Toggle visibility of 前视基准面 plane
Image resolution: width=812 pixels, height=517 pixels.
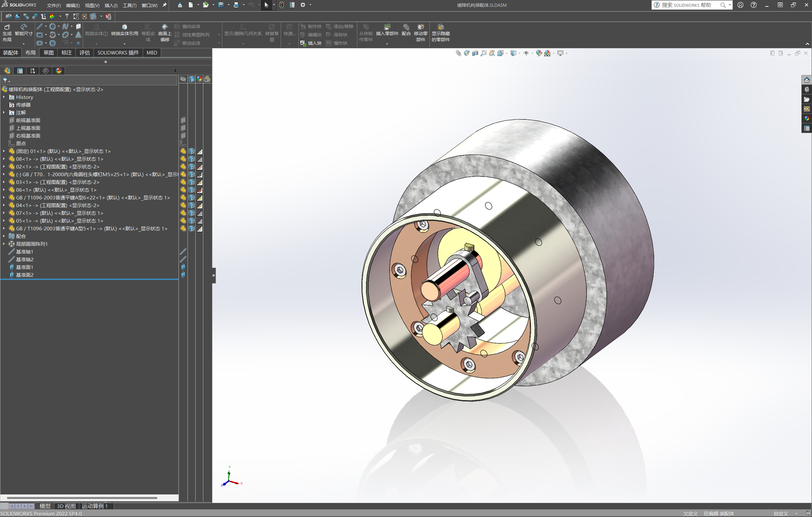point(183,120)
